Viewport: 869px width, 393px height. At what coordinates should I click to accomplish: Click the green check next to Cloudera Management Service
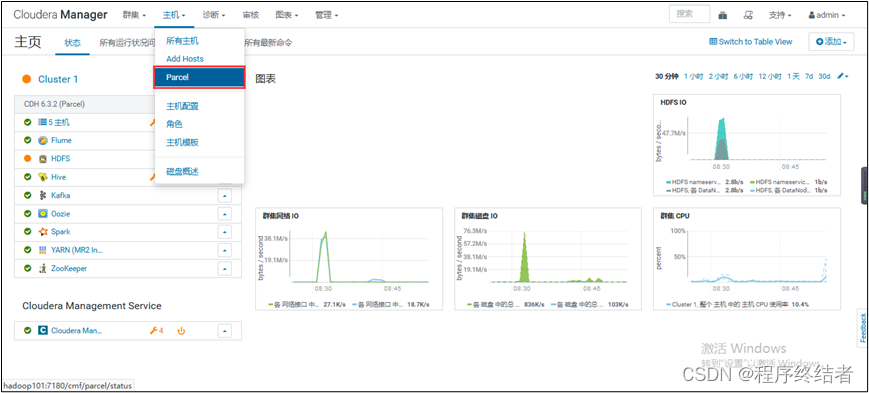[x=27, y=330]
